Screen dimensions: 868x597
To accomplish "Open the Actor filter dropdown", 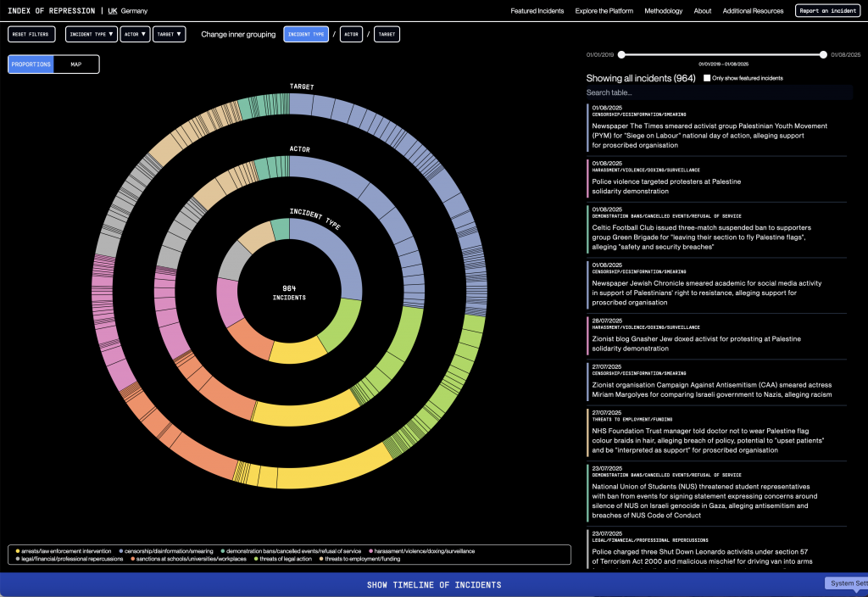I will [135, 34].
